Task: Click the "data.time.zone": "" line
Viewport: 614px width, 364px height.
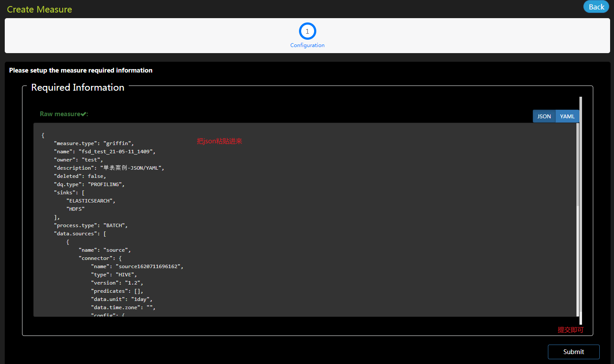Action: (123, 307)
